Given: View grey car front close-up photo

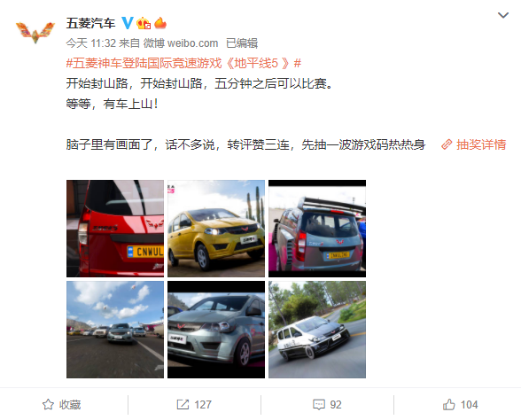Looking at the screenshot, I should pyautogui.click(x=216, y=330).
